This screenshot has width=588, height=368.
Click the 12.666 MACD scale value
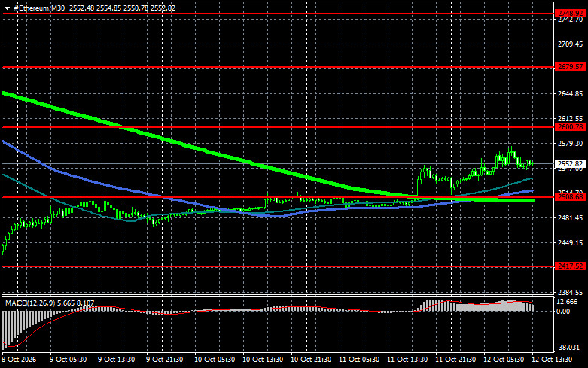coord(568,302)
